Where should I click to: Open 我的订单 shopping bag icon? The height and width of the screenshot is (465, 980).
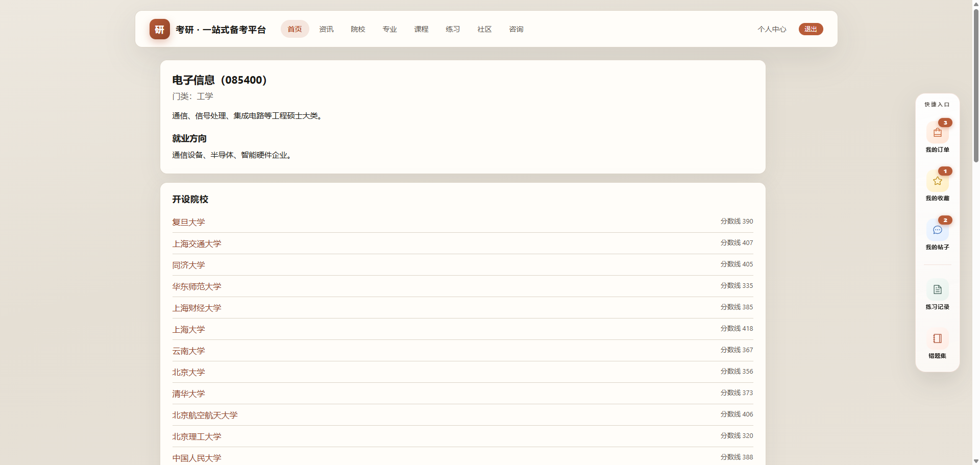(x=937, y=133)
